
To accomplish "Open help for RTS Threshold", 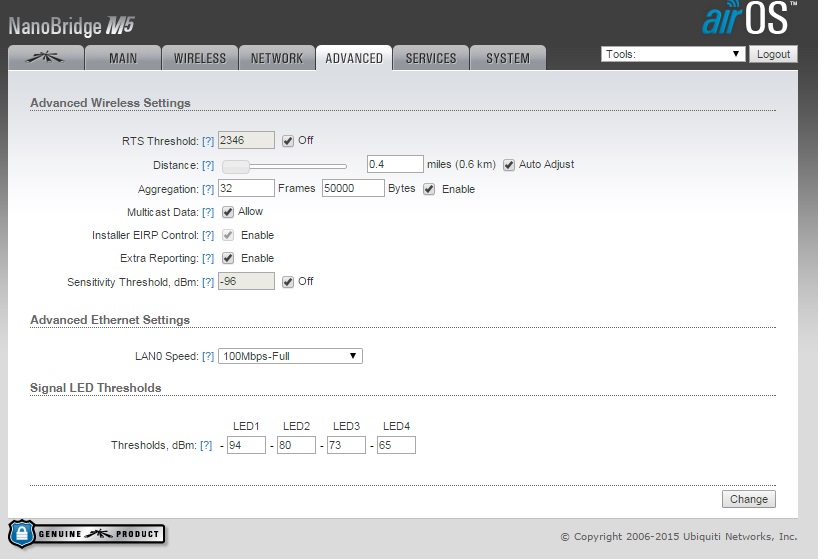I will pos(208,141).
